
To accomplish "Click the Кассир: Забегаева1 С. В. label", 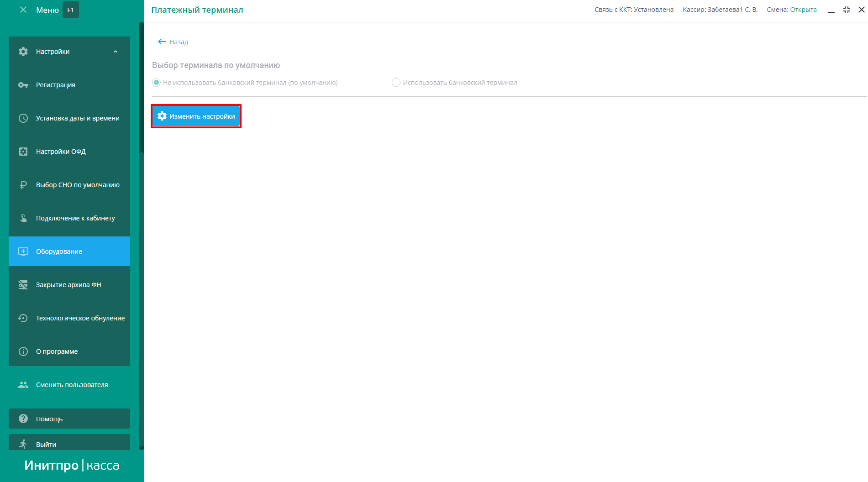I will pyautogui.click(x=720, y=10).
